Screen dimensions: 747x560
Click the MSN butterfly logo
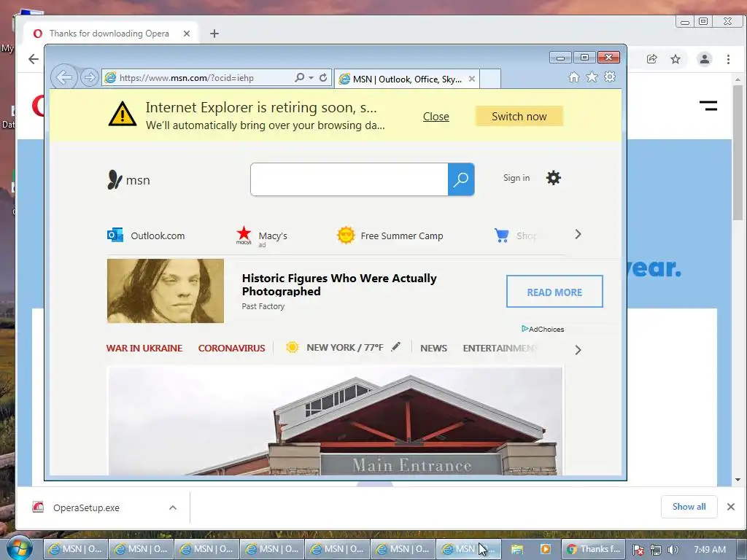128,180
